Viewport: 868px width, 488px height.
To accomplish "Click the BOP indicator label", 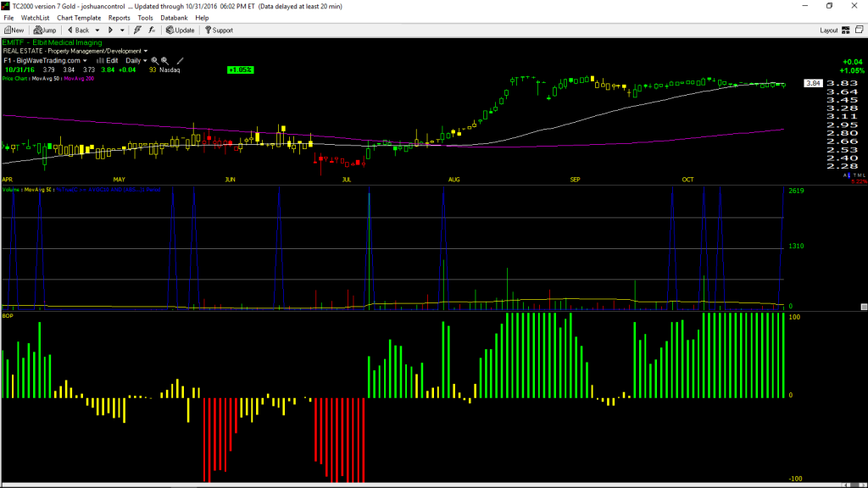I will point(8,316).
